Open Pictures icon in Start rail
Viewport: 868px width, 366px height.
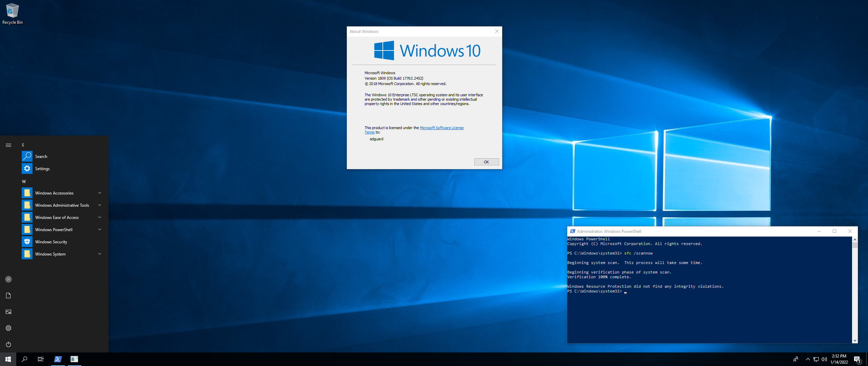[8, 312]
